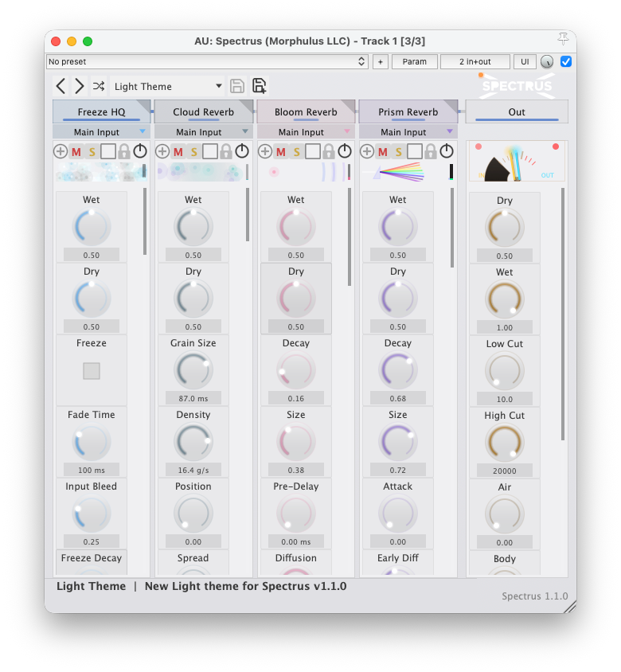
Task: Click the pin window icon in title bar
Action: click(x=563, y=39)
